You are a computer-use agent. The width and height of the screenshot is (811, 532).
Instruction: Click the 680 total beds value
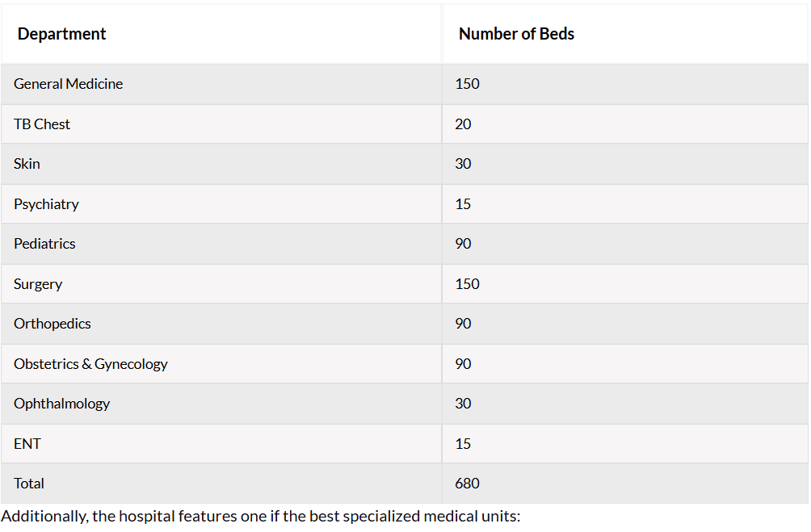pyautogui.click(x=467, y=484)
